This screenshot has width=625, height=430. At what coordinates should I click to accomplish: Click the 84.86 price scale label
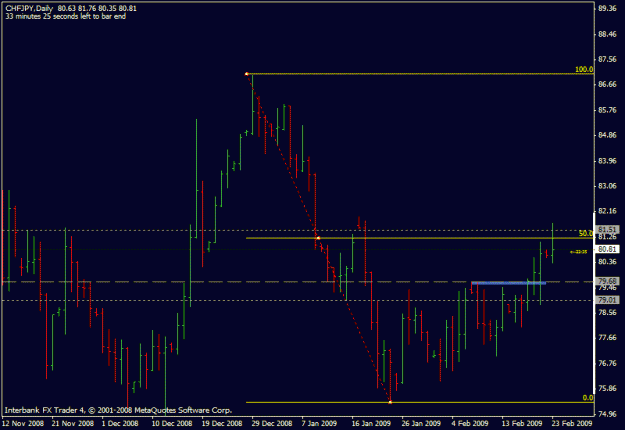(607, 135)
